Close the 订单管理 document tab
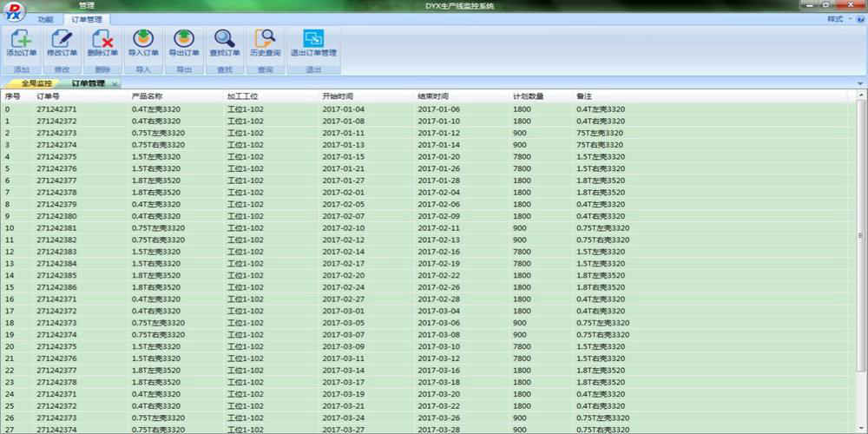 point(114,83)
